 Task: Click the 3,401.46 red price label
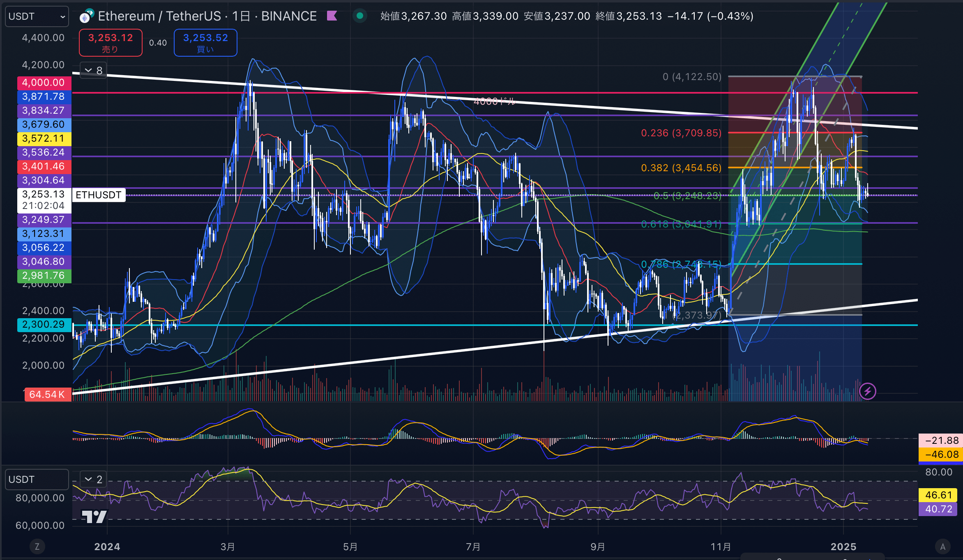point(44,166)
